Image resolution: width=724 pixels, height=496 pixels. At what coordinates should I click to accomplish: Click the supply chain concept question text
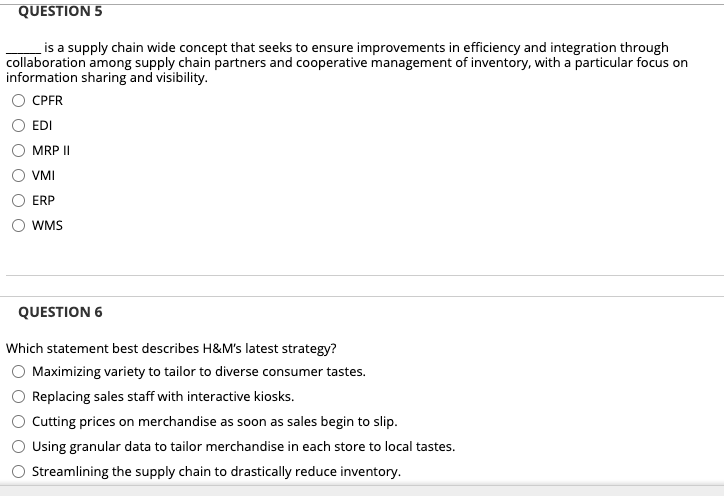347,62
